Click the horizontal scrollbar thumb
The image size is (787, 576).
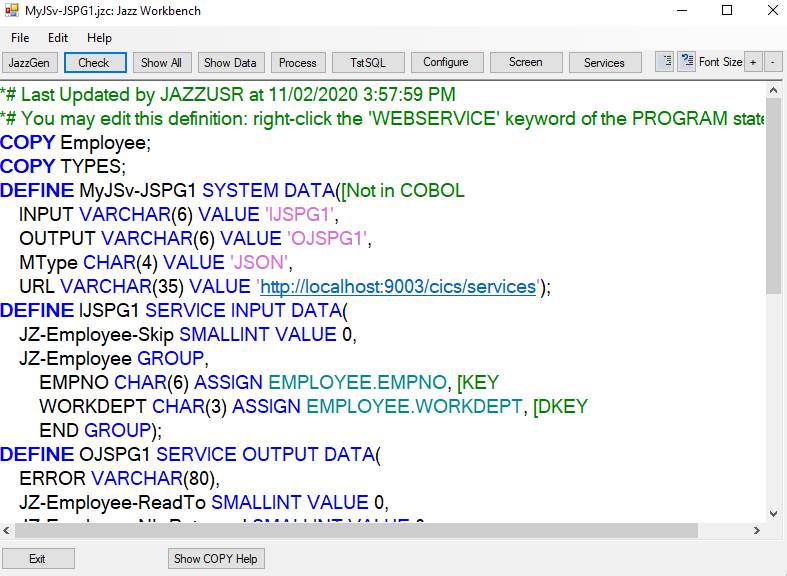[x=356, y=530]
